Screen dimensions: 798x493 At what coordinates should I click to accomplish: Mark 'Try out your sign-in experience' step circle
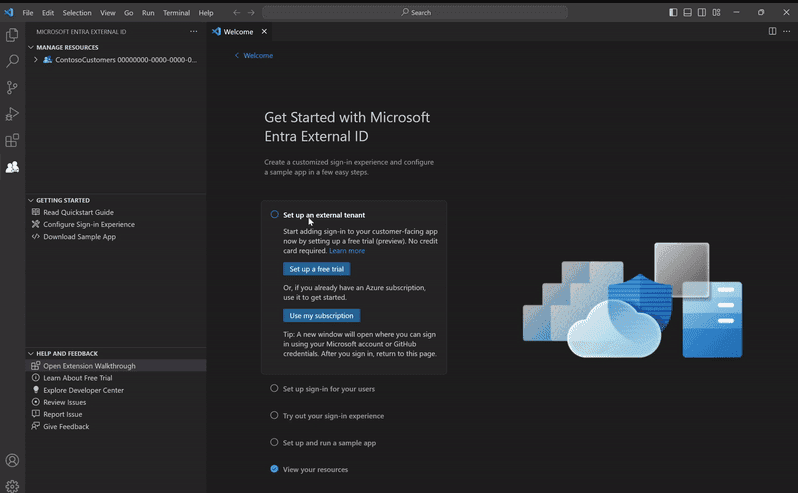point(274,415)
